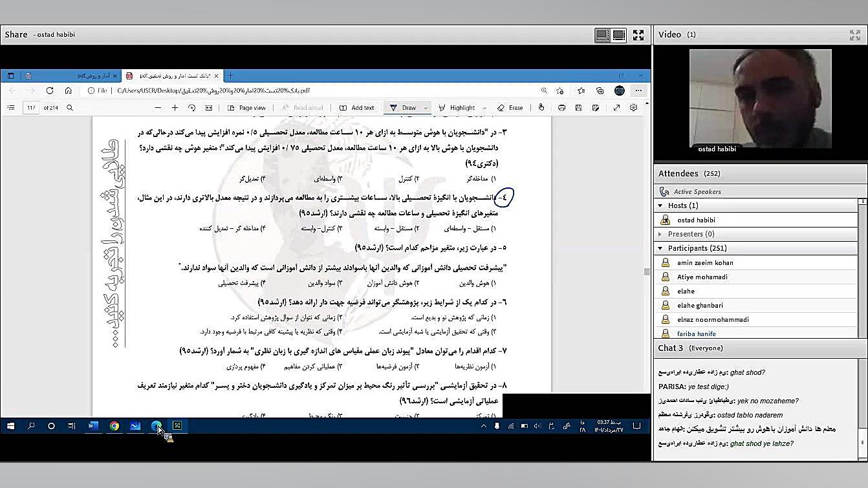Open a new browser tab
Viewport: 868px width, 488px height.
coord(230,76)
